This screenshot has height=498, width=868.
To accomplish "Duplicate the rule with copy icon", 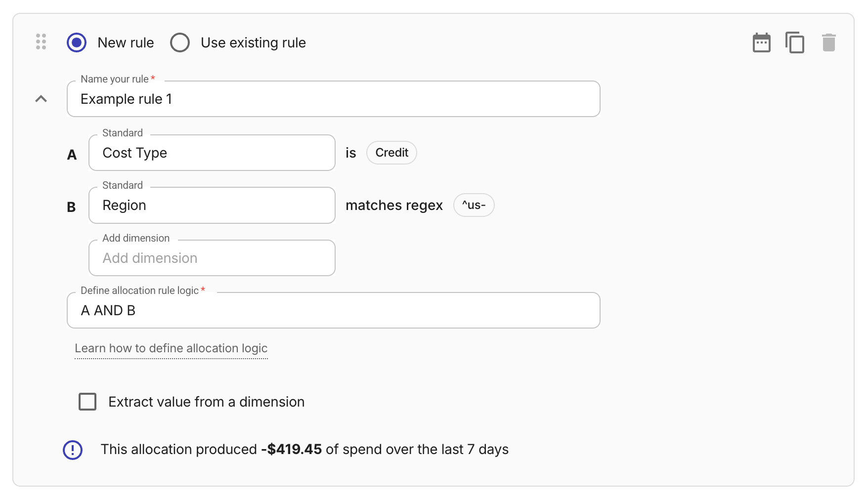I will (x=795, y=42).
